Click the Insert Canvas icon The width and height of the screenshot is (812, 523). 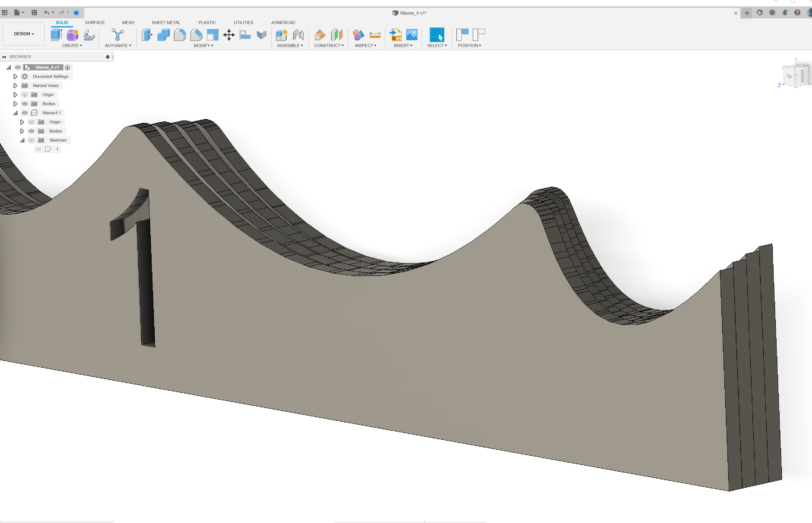[x=412, y=35]
